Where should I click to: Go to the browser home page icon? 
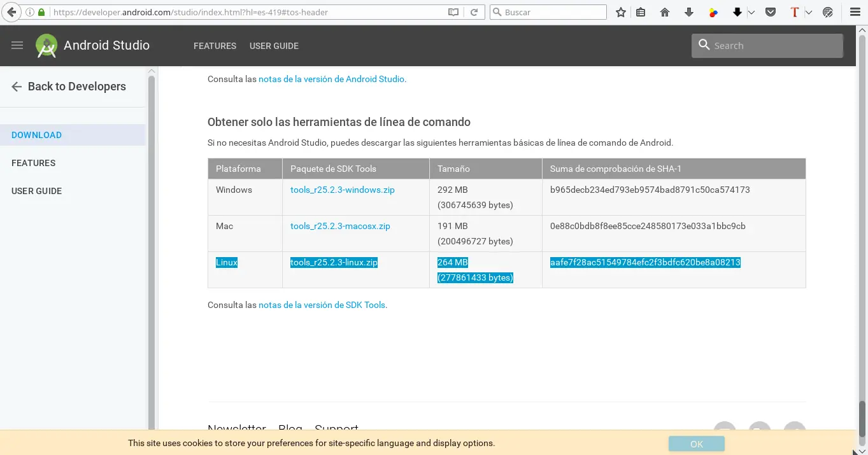(x=665, y=12)
